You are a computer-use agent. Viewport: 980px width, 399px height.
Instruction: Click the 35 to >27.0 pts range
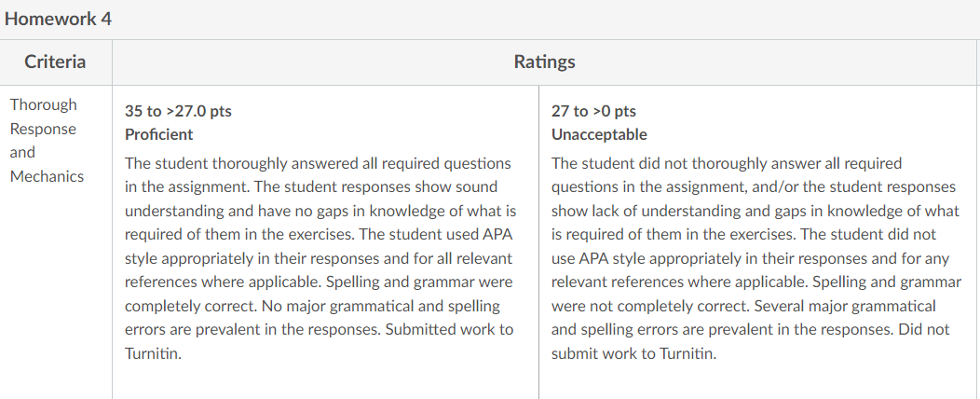(x=178, y=111)
